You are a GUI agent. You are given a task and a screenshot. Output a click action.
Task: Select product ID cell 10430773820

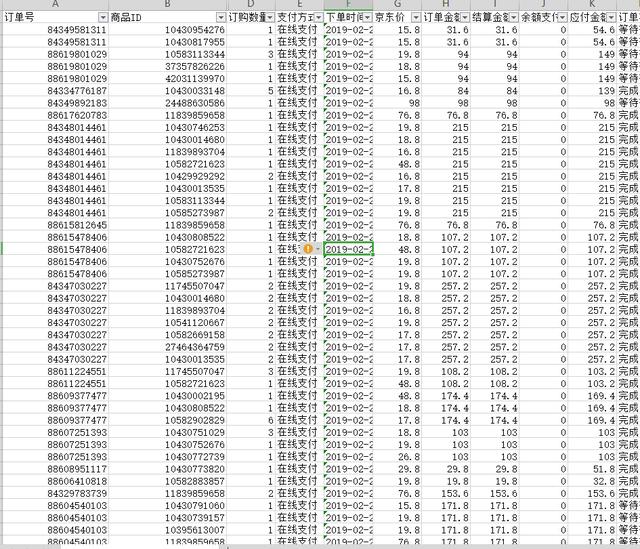[167, 469]
